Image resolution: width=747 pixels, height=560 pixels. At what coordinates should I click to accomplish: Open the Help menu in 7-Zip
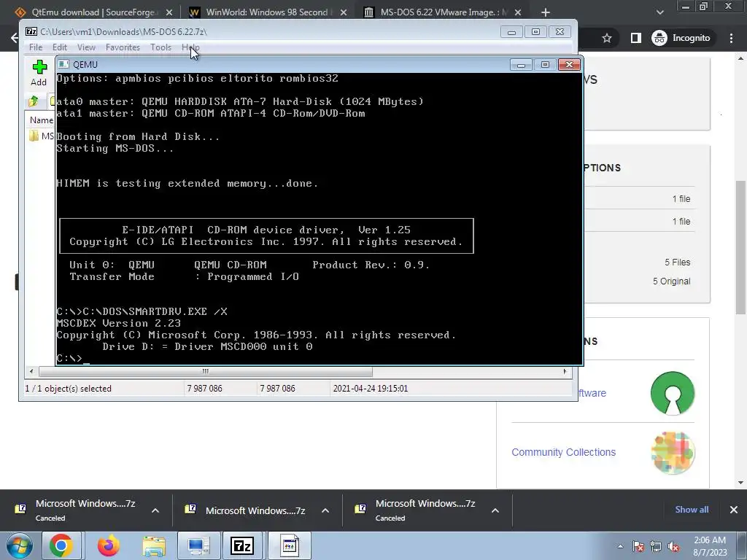[x=190, y=47]
